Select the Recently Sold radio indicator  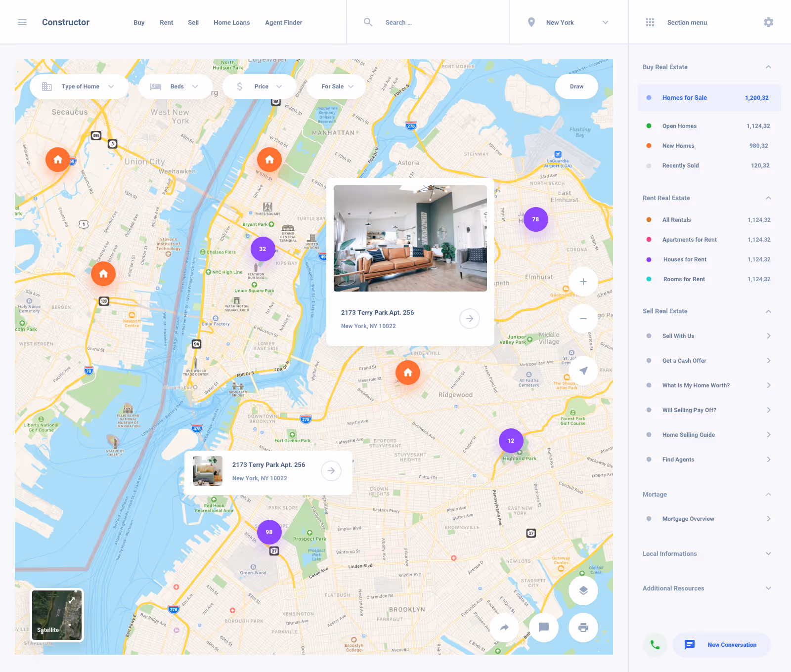[649, 166]
